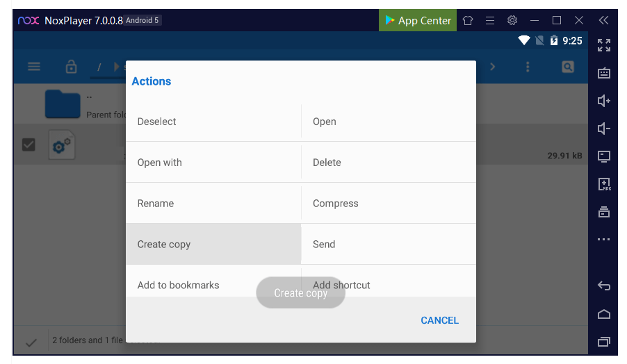Open multi-instance manager icon in sidebar
This screenshot has height=364, width=627.
click(x=604, y=212)
